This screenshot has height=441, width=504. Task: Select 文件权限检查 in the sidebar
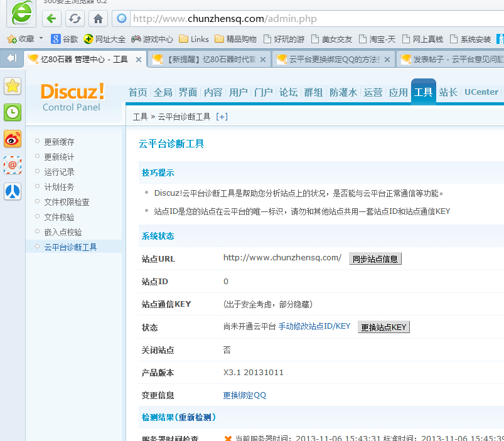point(67,202)
